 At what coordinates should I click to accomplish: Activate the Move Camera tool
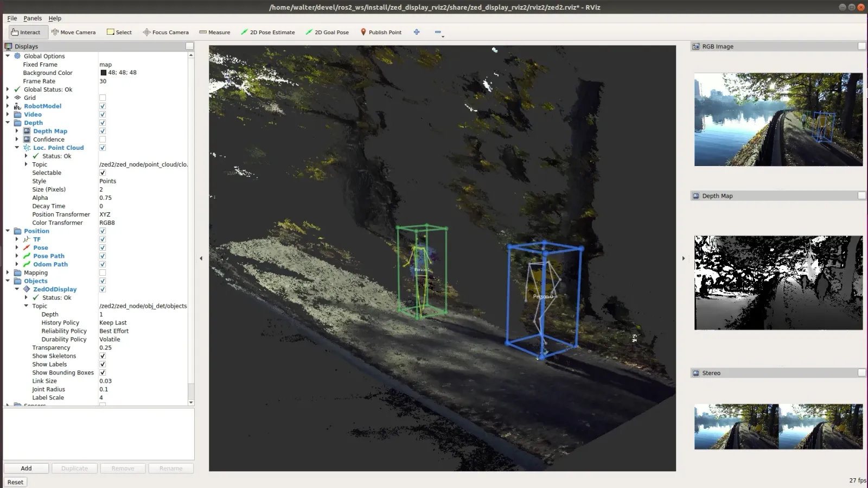(x=73, y=32)
